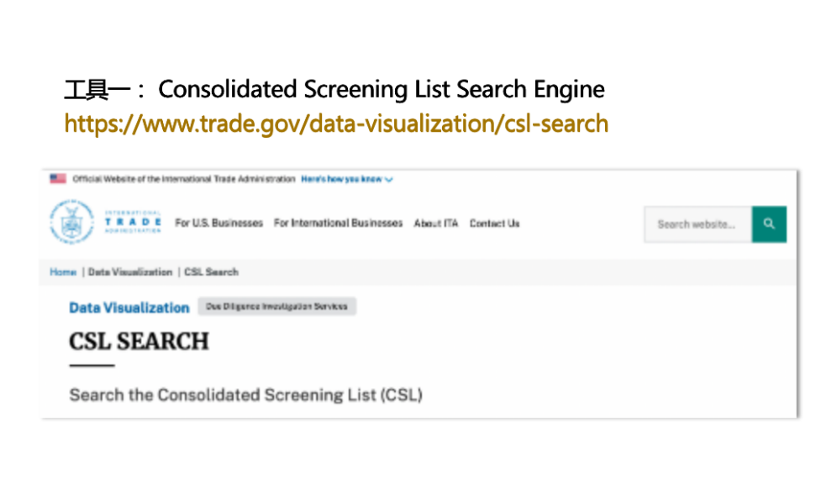The image size is (837, 504).
Task: Click the green magnifier search button
Action: (x=769, y=224)
